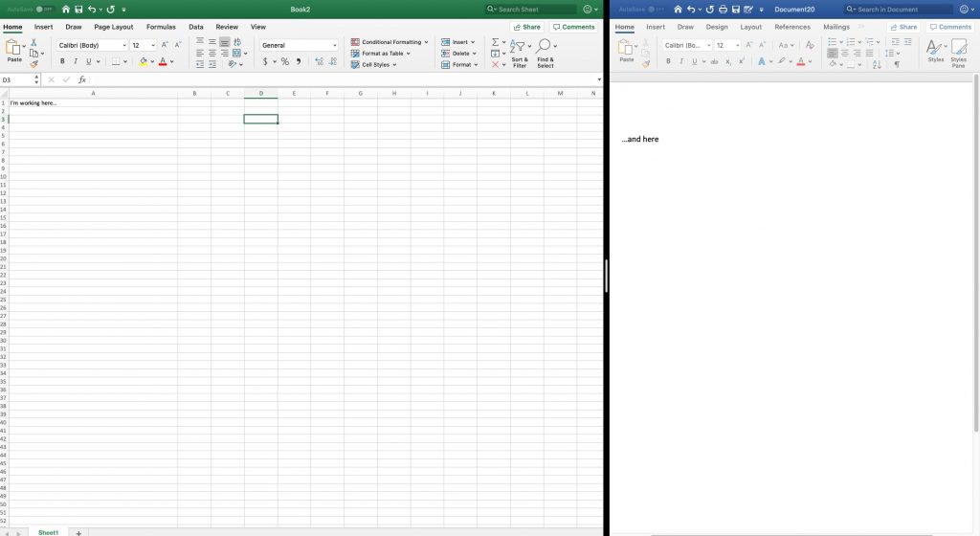The height and width of the screenshot is (536, 980).
Task: Click Merge cells icon in Excel
Action: (237, 53)
